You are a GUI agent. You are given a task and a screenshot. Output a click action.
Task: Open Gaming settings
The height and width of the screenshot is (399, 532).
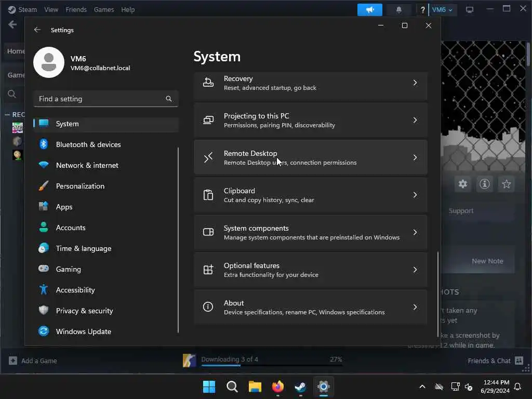[106, 269]
